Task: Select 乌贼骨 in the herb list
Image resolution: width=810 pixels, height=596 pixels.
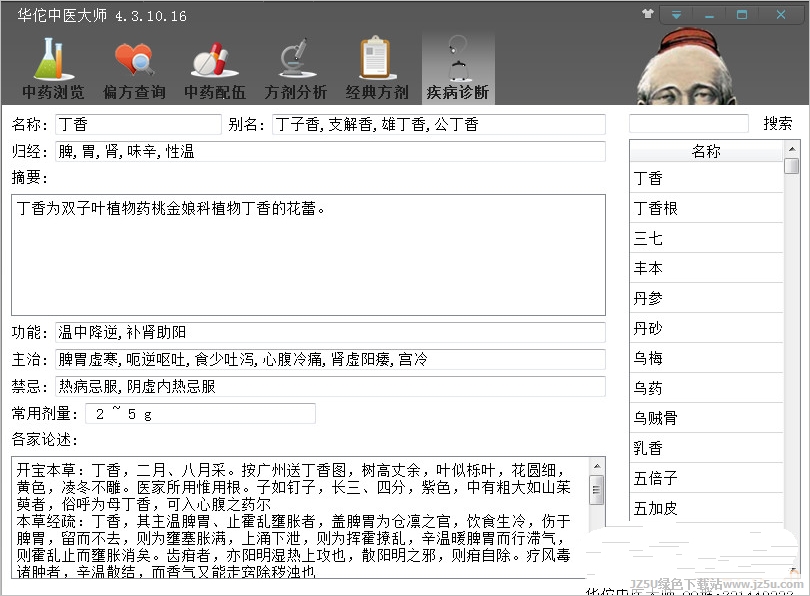Action: pyautogui.click(x=706, y=418)
